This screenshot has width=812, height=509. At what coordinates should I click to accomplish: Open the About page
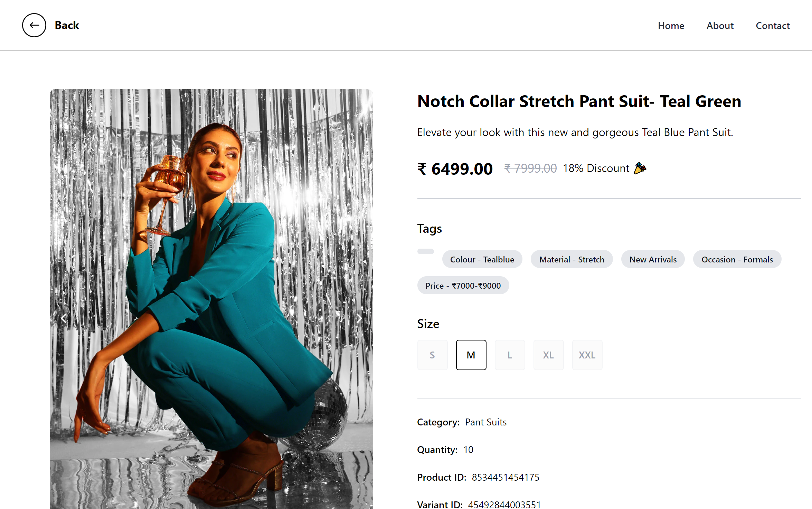tap(720, 26)
